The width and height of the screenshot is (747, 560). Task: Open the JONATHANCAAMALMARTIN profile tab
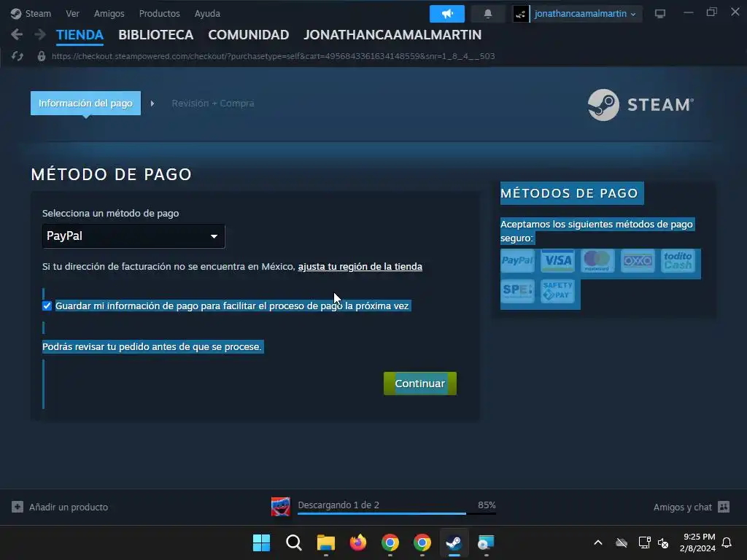[x=392, y=35]
